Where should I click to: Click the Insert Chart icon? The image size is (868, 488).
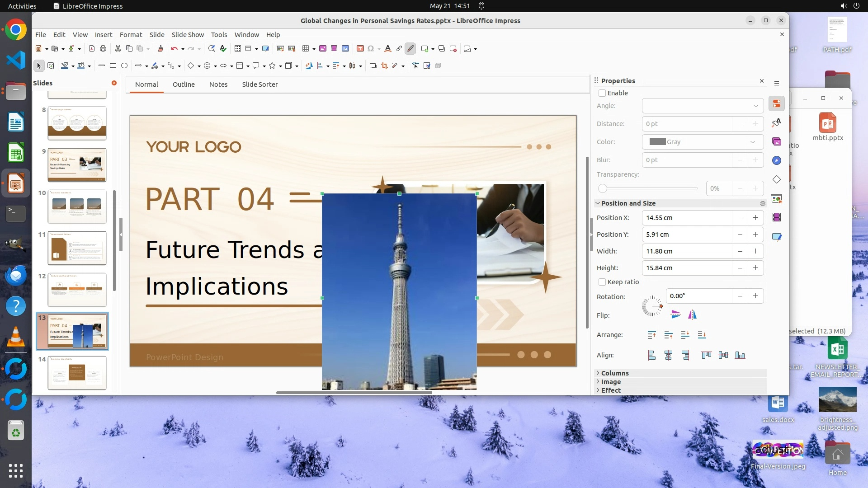click(345, 49)
